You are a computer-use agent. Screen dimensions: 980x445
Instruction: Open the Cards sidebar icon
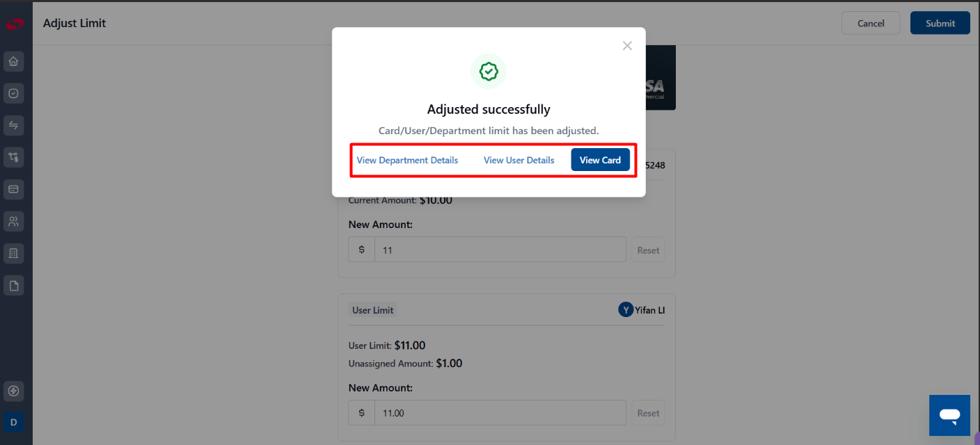[x=13, y=190]
